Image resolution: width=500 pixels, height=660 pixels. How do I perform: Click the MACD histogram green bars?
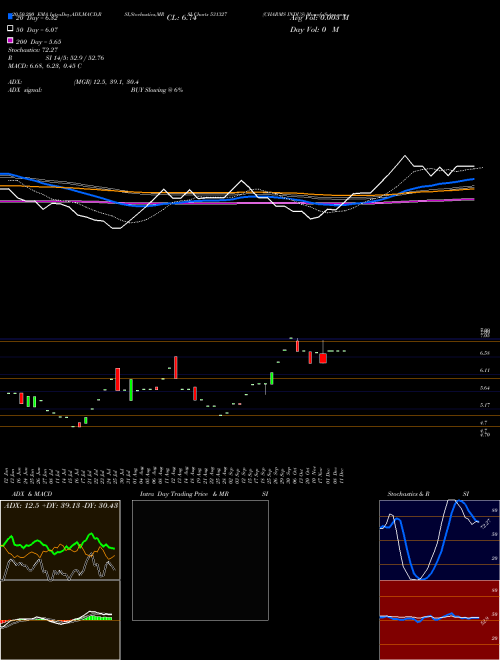(x=99, y=617)
